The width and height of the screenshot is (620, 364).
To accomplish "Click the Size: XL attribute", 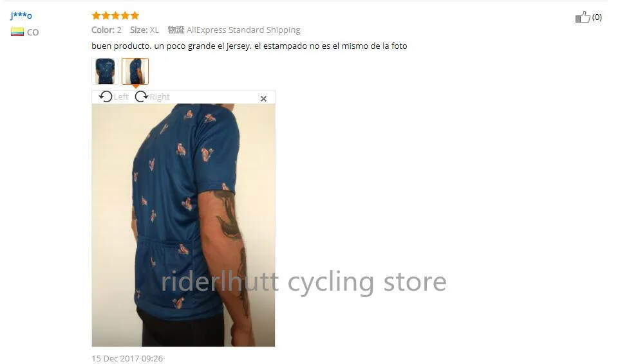I will [x=144, y=30].
